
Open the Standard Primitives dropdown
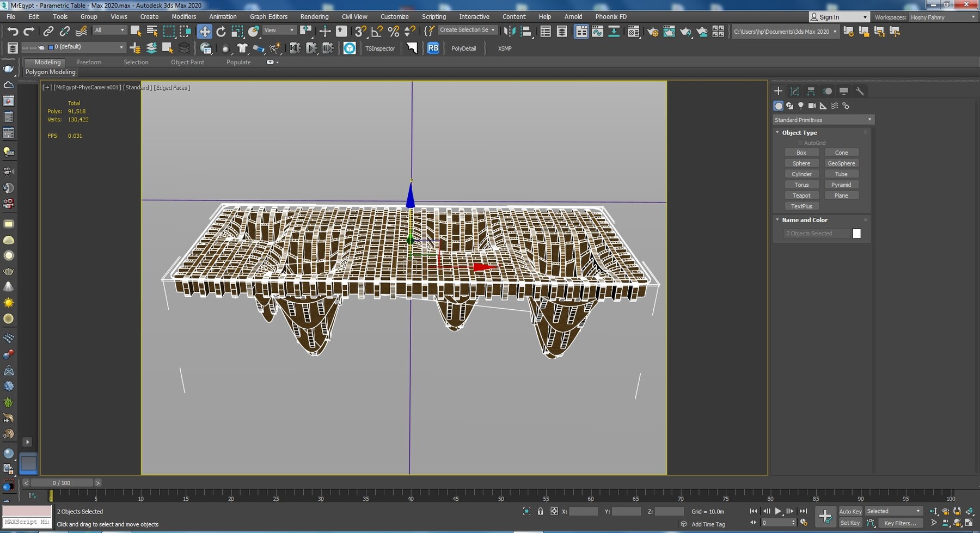click(823, 119)
